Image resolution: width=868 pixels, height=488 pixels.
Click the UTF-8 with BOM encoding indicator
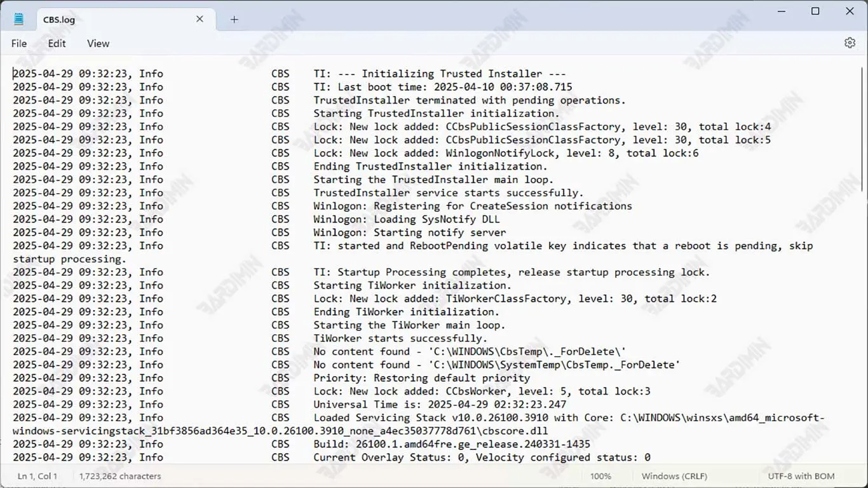click(801, 476)
